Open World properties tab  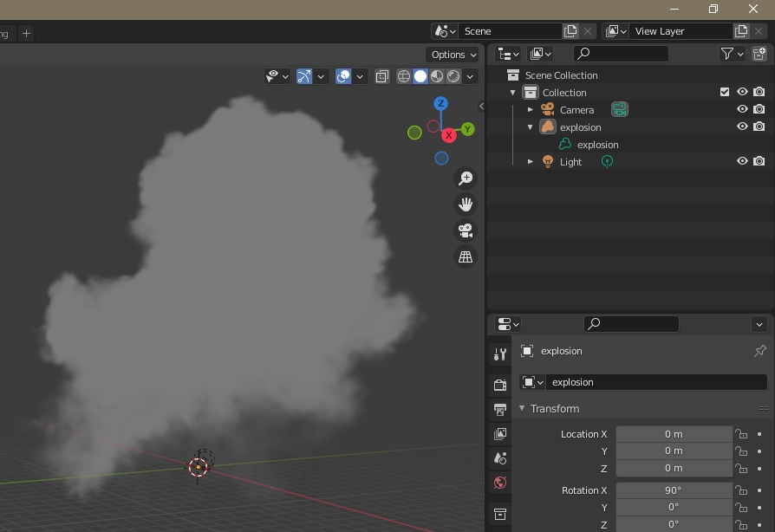[499, 483]
